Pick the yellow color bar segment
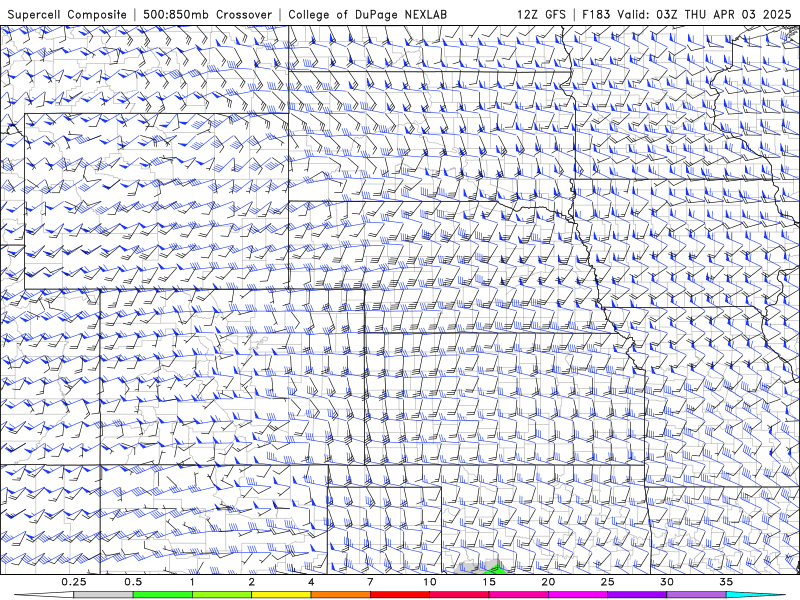Screen dimensions: 800x600 281,595
